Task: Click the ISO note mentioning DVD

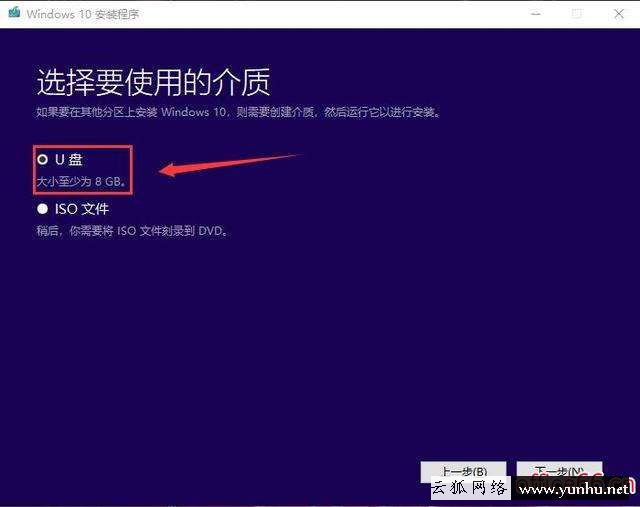Action: point(132,231)
